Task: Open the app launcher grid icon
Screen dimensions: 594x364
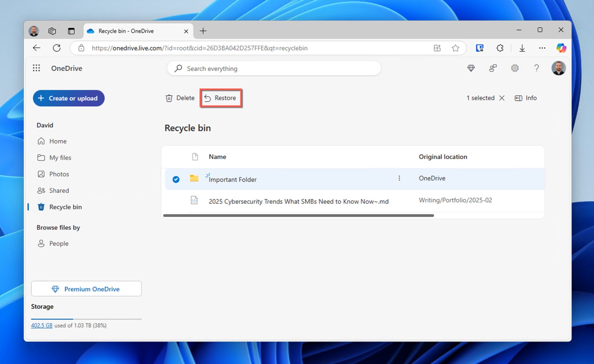Action: coord(36,68)
